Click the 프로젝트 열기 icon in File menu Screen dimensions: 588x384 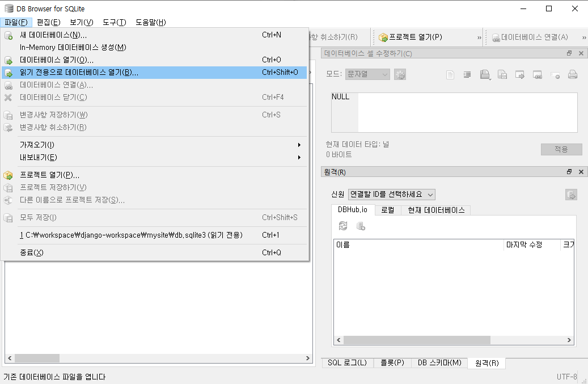coord(9,175)
